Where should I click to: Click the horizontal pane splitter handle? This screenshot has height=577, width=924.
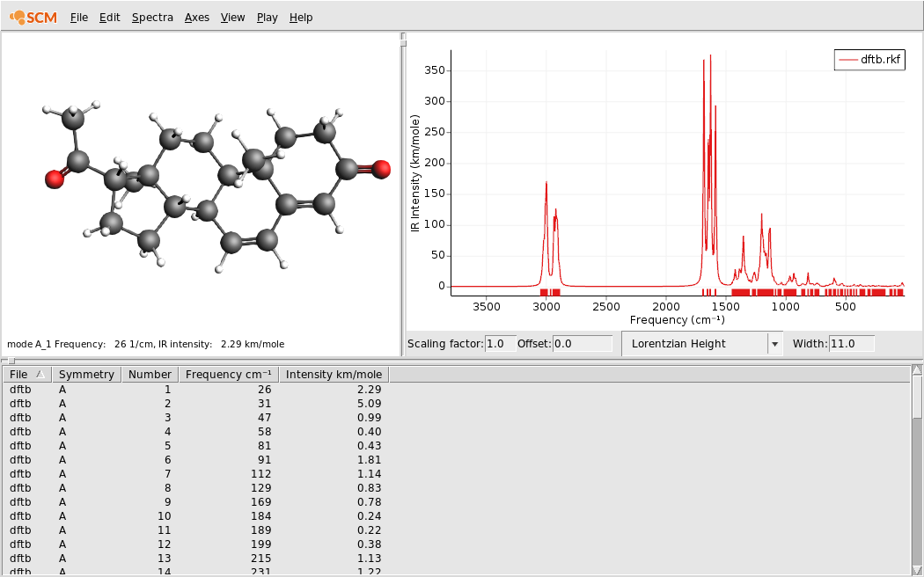point(11,361)
